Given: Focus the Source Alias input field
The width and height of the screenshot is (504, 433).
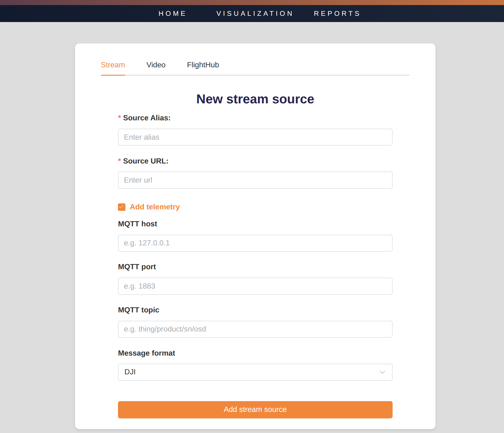Looking at the screenshot, I should point(255,137).
